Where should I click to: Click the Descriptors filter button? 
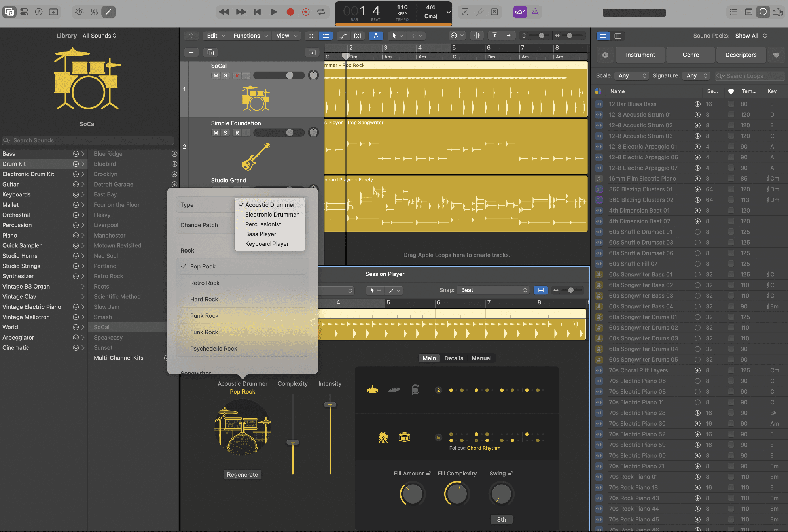click(741, 55)
